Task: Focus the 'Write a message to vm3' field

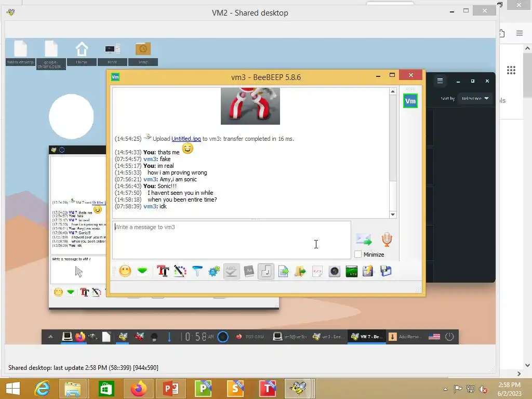Action: [x=231, y=240]
